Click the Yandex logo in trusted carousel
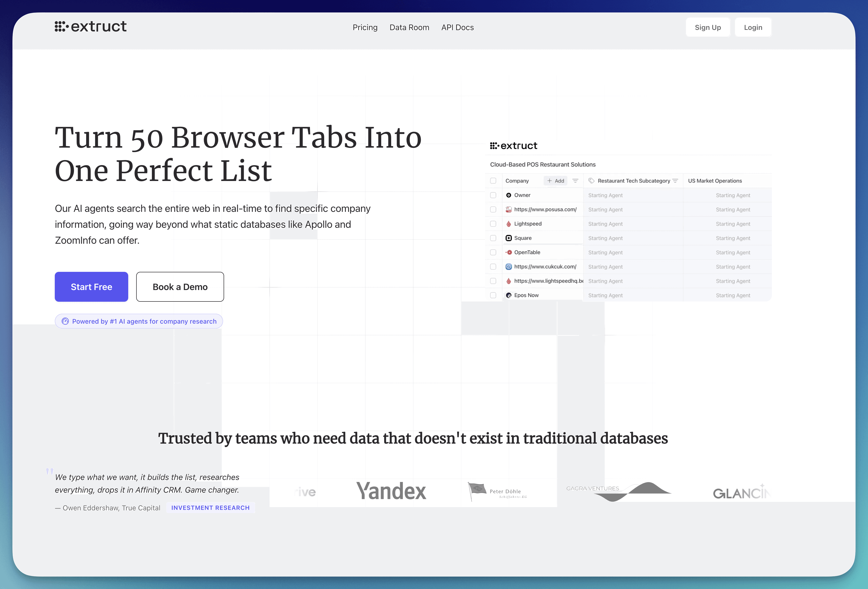This screenshot has width=868, height=589. pos(391,491)
